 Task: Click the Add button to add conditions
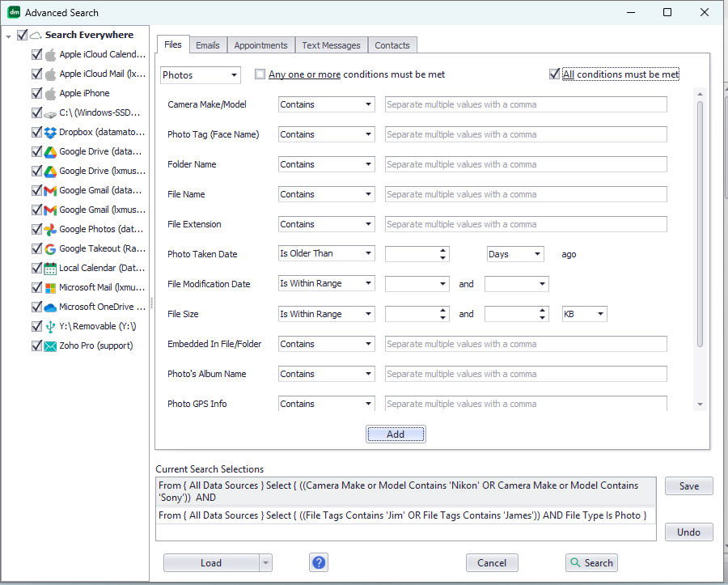(396, 434)
